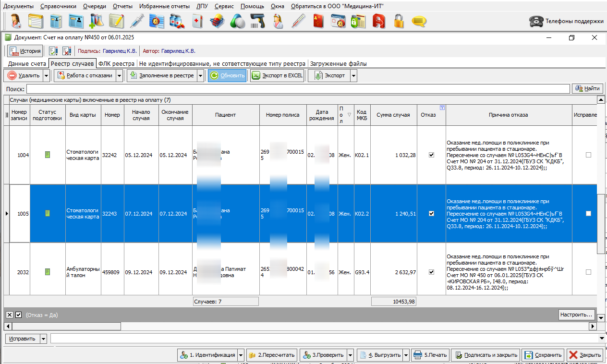Click the multiple documents icon near calendar icon
The width and height of the screenshot is (607, 364).
click(x=359, y=21)
